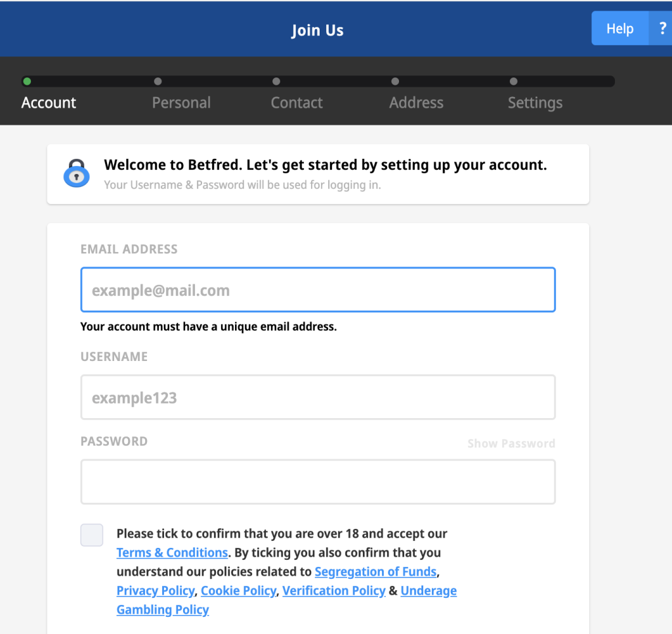Click 'Your Username & Password will be used' subtitle
The height and width of the screenshot is (634, 672).
coord(243,185)
